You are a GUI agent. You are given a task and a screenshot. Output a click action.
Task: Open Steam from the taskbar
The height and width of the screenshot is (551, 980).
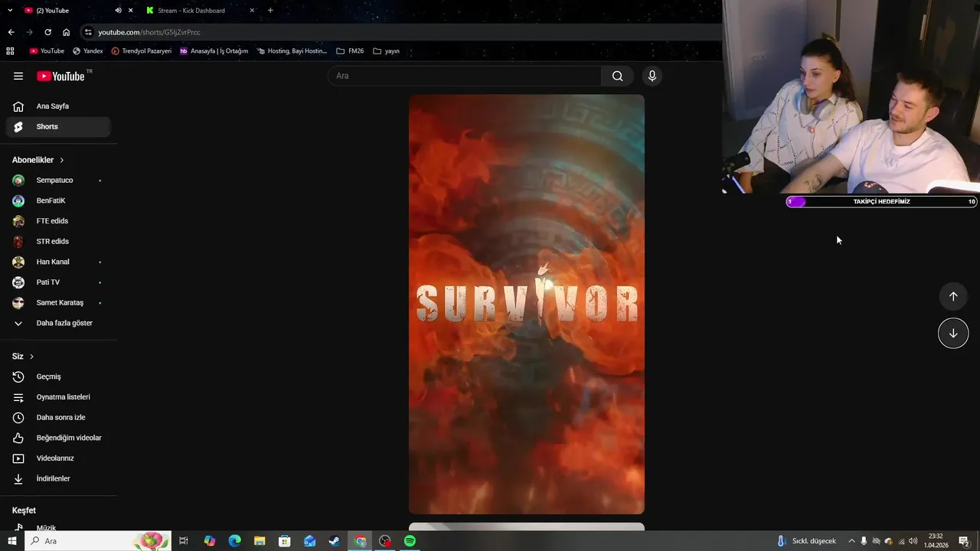[x=335, y=541]
